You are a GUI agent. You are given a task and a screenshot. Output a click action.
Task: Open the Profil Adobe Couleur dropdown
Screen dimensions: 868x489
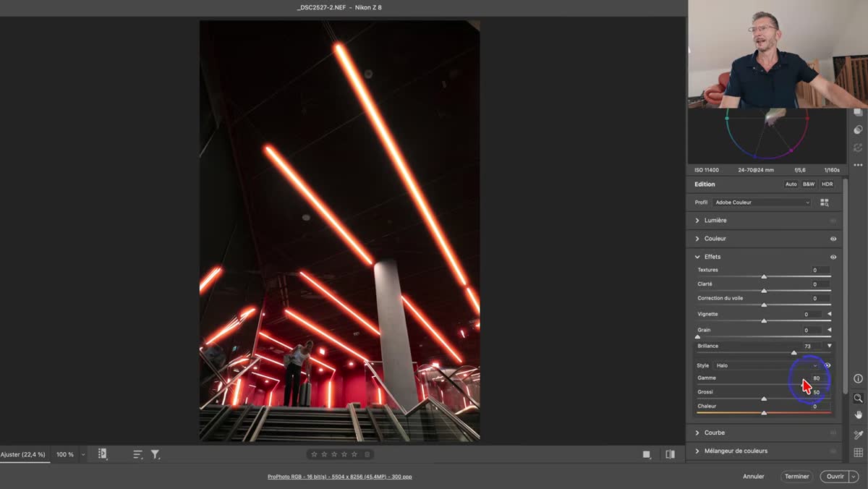(762, 203)
